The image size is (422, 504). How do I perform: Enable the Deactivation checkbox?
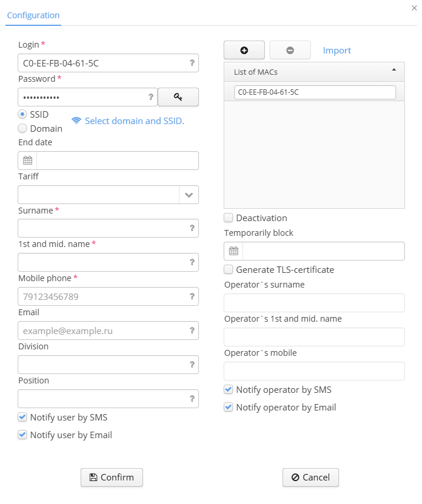click(228, 218)
